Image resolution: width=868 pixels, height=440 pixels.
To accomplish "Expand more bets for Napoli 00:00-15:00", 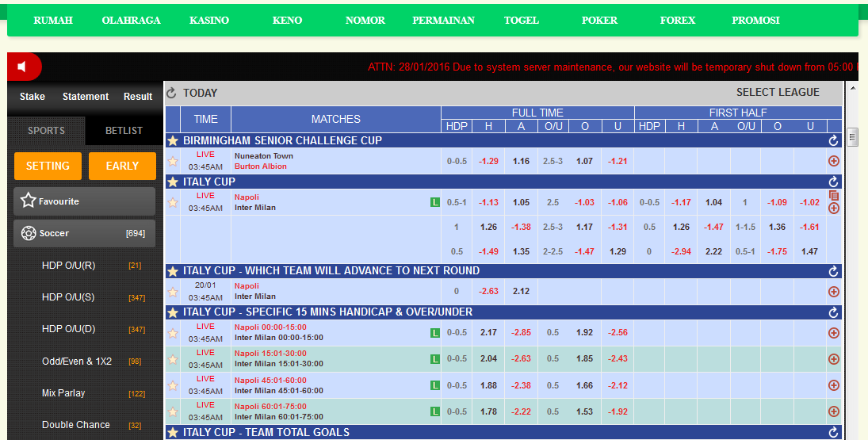I will coord(834,333).
